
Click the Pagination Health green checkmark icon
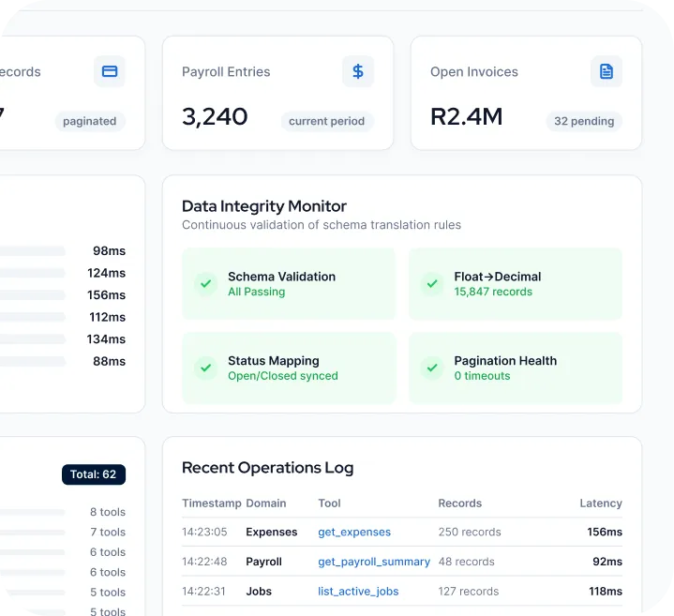coord(432,368)
